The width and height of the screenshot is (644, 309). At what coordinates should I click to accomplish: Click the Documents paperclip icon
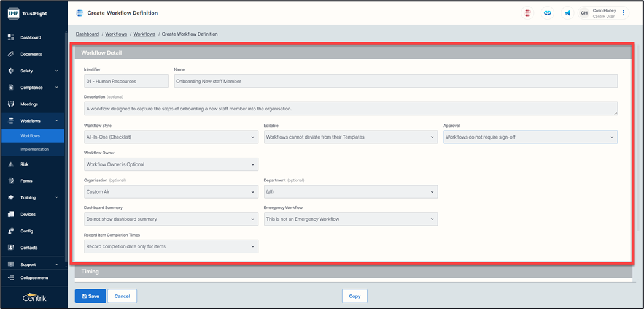[10, 54]
